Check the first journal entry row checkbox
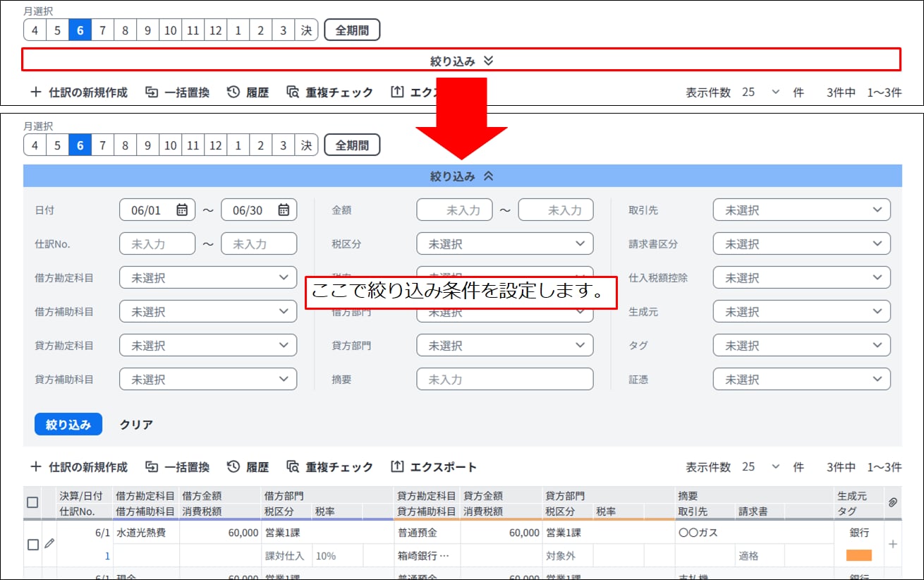Image resolution: width=924 pixels, height=580 pixels. [x=32, y=545]
